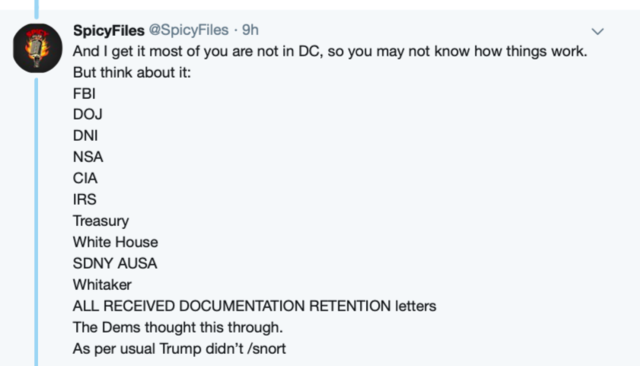Open the SpicyFiles display name profile
This screenshot has width=640, height=366.
click(x=109, y=30)
